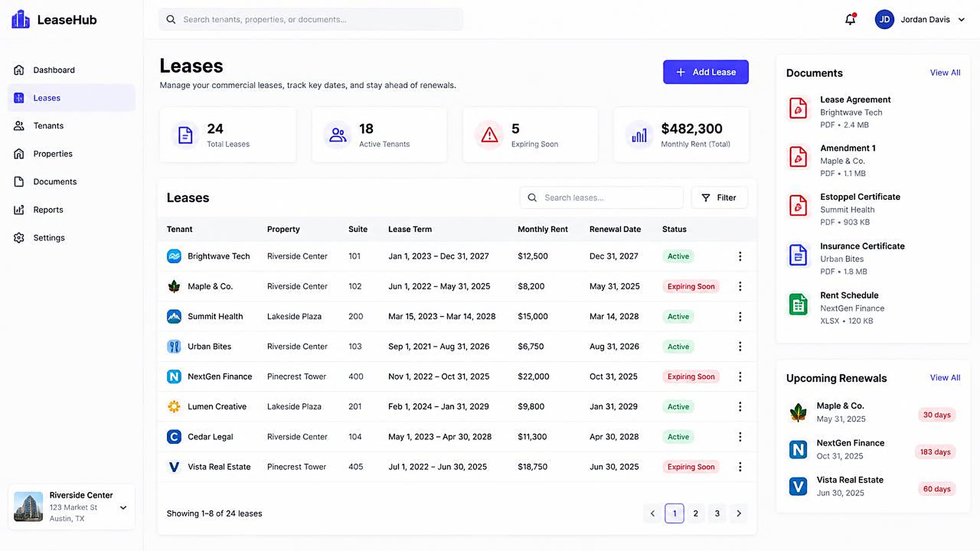Click the Total Leases document icon
980x551 pixels.
click(185, 135)
